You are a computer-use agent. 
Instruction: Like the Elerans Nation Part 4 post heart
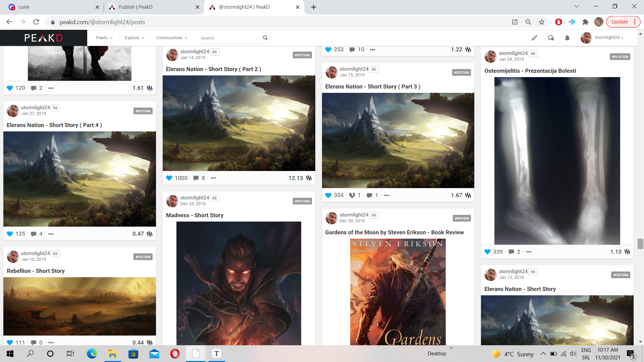(x=10, y=234)
